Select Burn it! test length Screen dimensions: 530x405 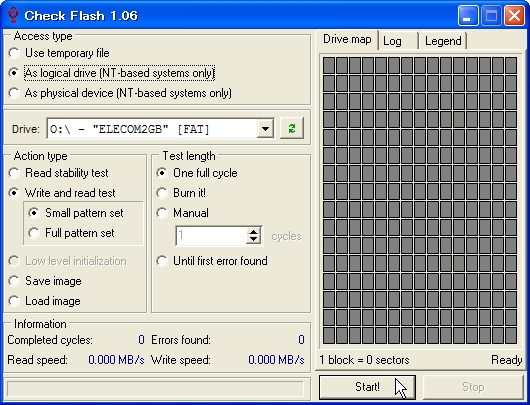pyautogui.click(x=181, y=193)
